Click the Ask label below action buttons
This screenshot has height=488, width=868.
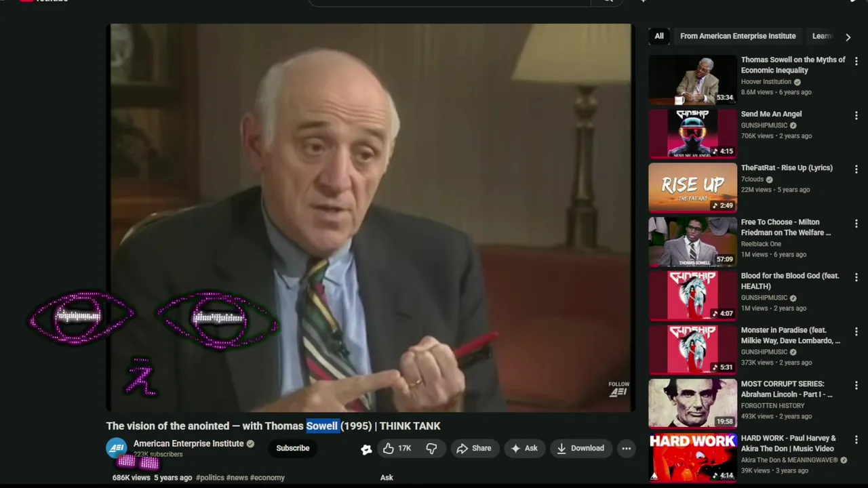point(387,478)
